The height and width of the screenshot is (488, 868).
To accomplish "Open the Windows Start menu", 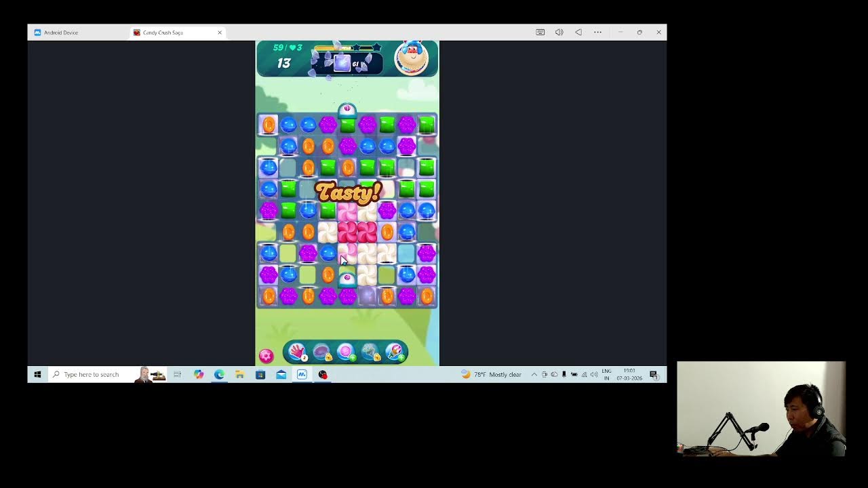I will coord(37,374).
